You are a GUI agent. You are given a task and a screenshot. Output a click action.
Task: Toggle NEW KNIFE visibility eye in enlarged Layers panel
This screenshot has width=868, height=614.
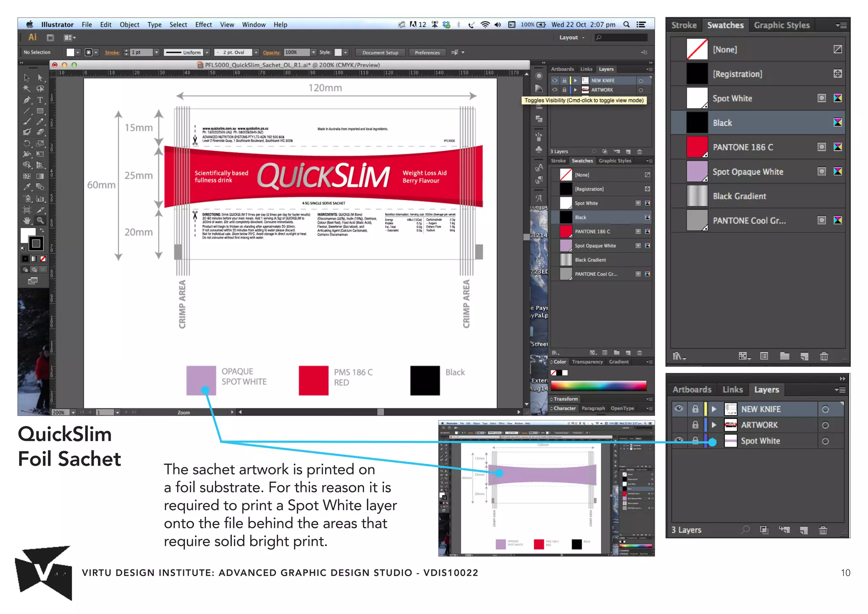[x=679, y=409]
